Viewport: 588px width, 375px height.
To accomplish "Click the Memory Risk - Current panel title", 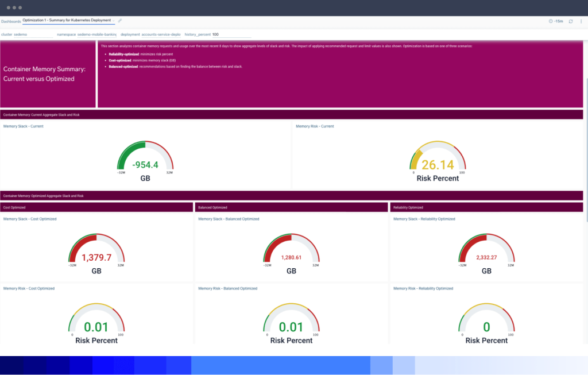I will (315, 126).
